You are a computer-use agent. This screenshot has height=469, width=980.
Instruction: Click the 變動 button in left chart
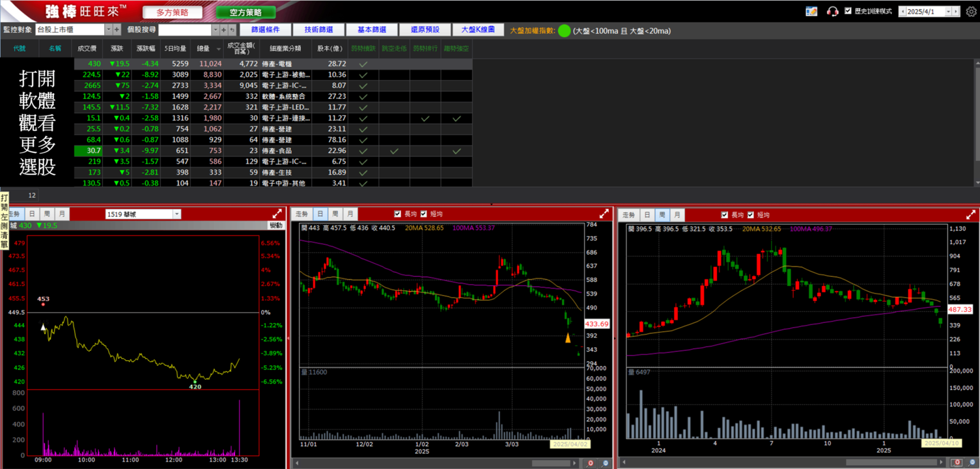point(276,225)
